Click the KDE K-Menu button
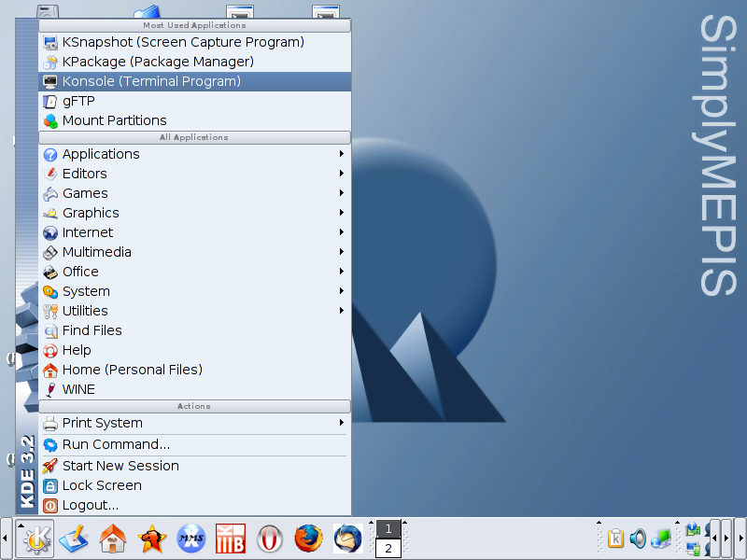 click(35, 539)
